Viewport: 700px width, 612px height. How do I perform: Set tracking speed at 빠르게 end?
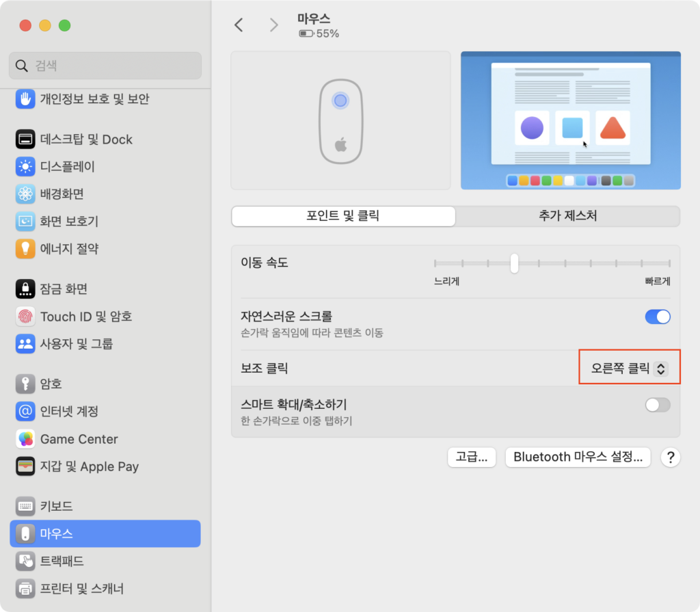coord(669,263)
